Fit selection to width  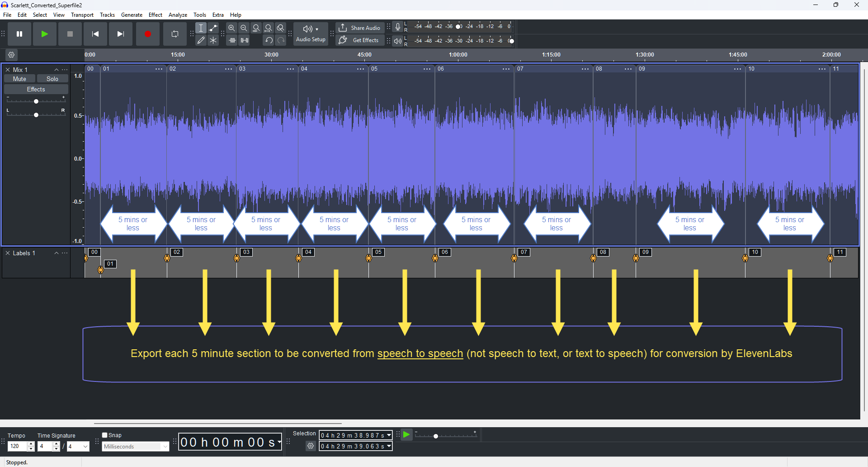click(x=256, y=28)
